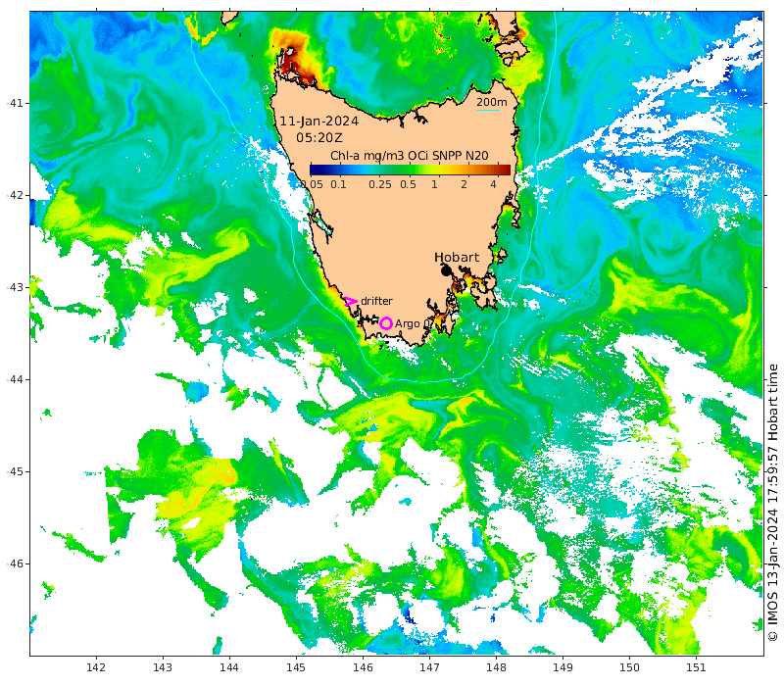Click the Hobart city label

457,258
